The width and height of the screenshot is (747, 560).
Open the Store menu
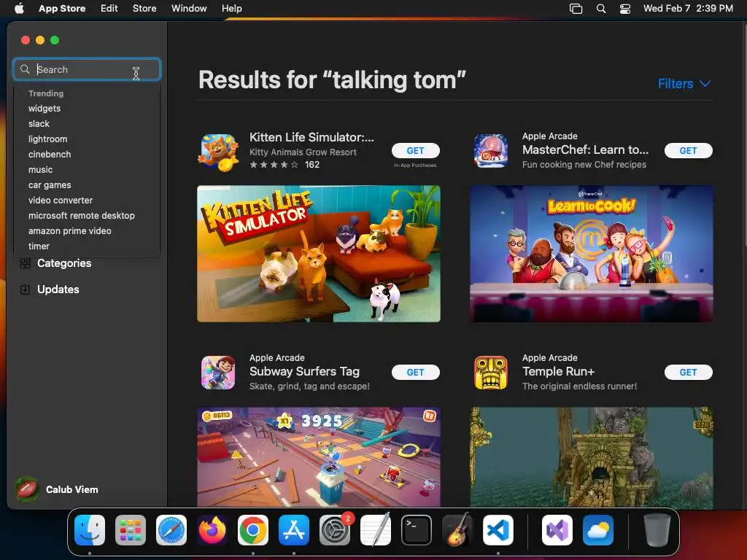(x=144, y=8)
